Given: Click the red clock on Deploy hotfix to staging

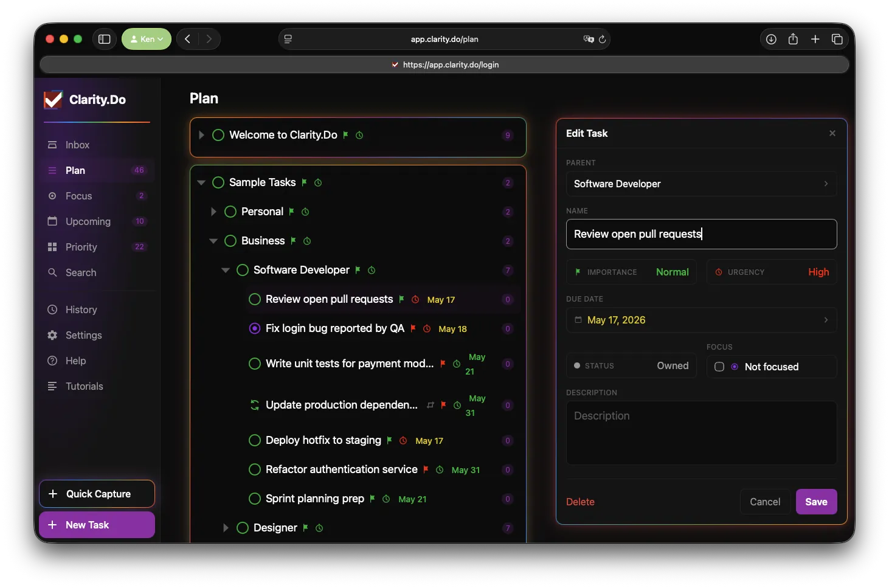Looking at the screenshot, I should [403, 440].
